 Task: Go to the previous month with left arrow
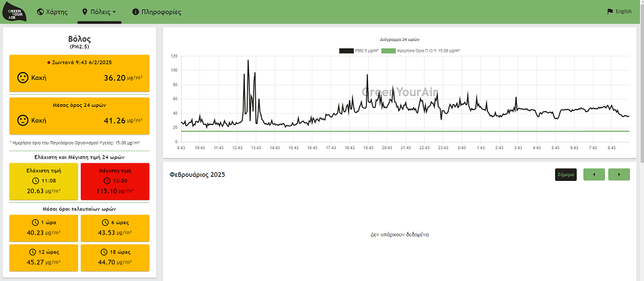(594, 174)
